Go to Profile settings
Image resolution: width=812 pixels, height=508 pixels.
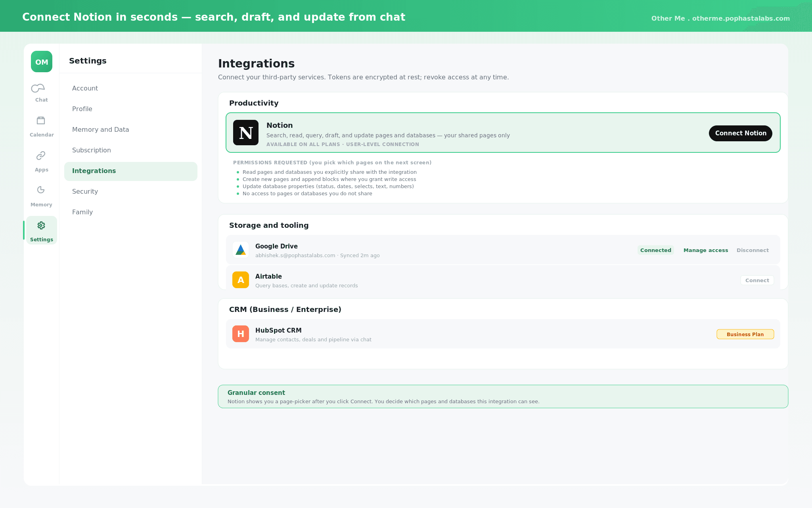tap(131, 109)
